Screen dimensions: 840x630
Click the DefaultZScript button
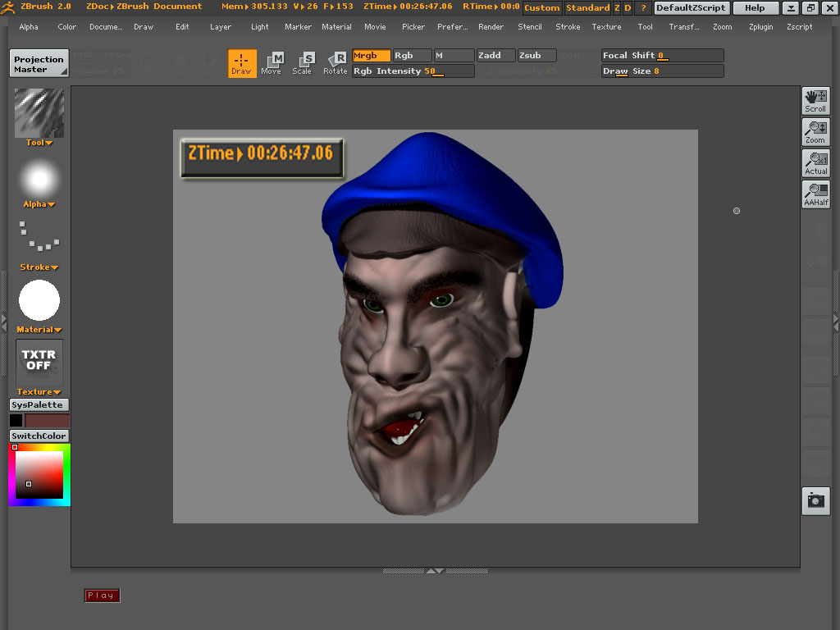click(692, 7)
